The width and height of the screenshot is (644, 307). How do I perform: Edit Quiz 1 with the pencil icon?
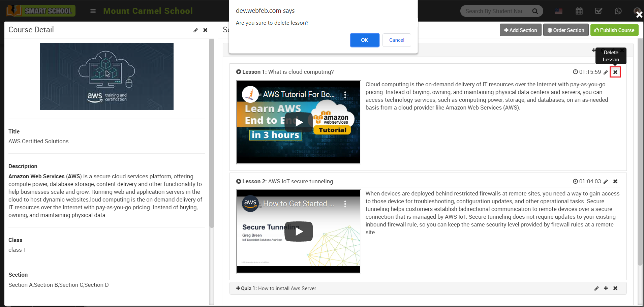[596, 288]
